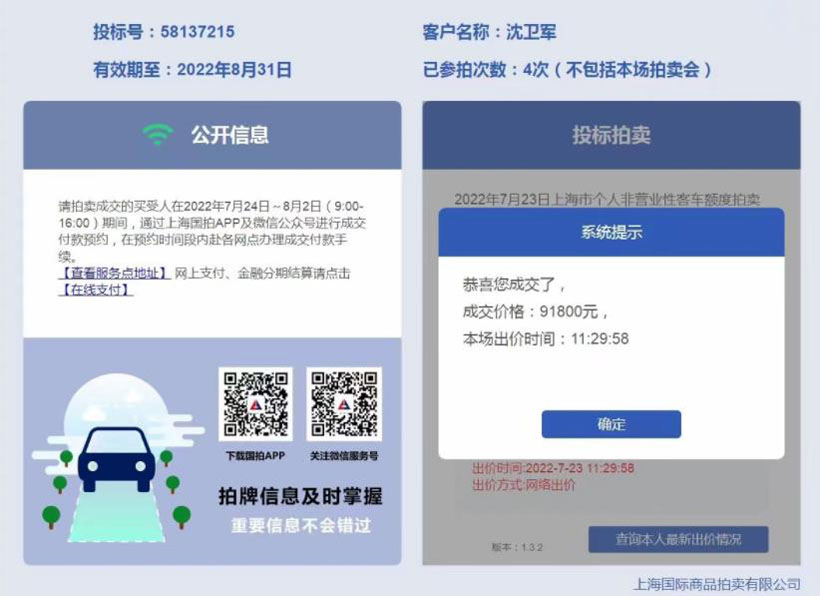The image size is (820, 596).
Task: Click the blue car illustration
Action: point(117,459)
